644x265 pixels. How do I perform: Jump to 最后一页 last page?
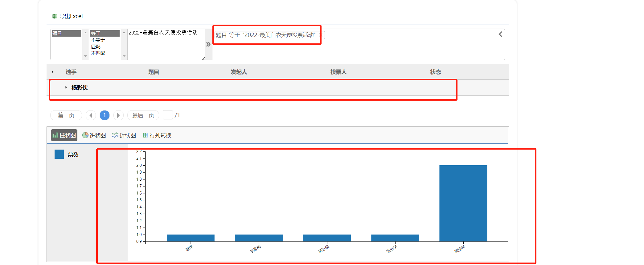tap(143, 115)
